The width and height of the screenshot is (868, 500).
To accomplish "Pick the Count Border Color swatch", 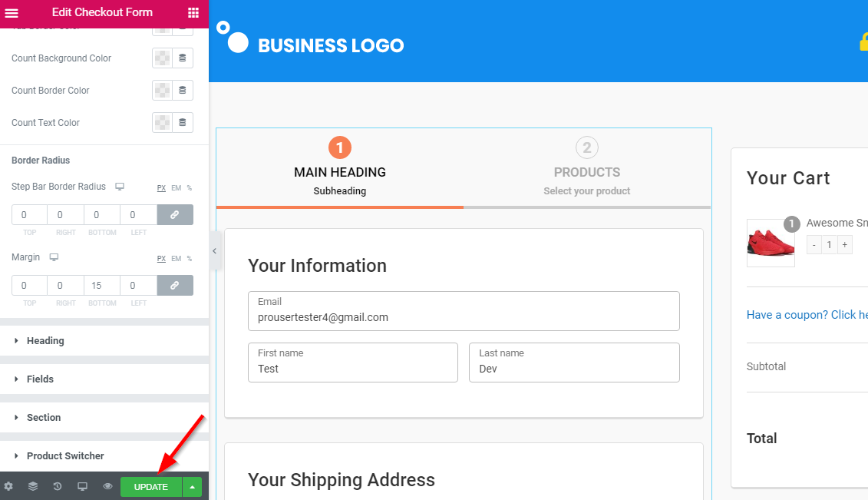I will click(162, 91).
